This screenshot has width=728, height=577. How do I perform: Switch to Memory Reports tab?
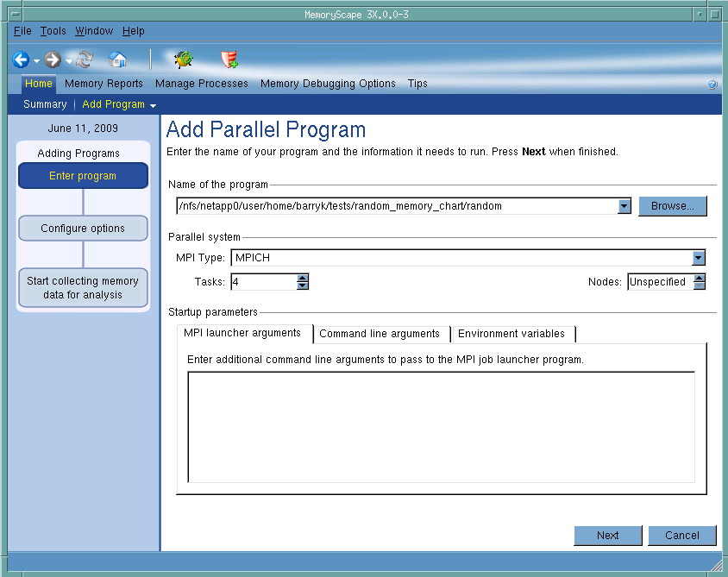[x=104, y=84]
